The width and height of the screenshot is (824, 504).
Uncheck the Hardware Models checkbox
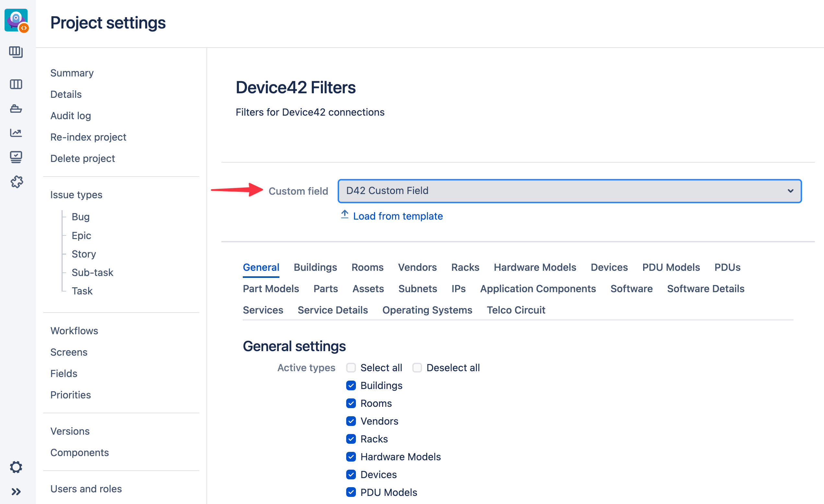point(351,456)
